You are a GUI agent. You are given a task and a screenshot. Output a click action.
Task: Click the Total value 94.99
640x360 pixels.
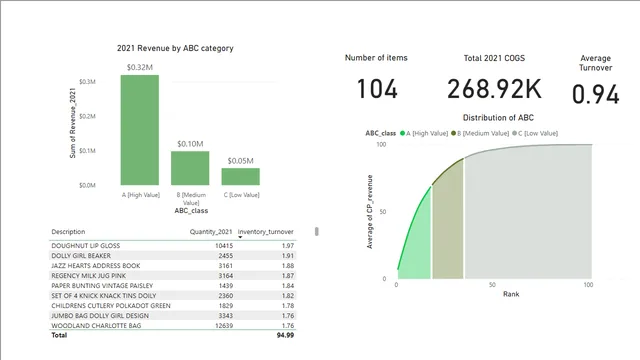tap(285, 335)
